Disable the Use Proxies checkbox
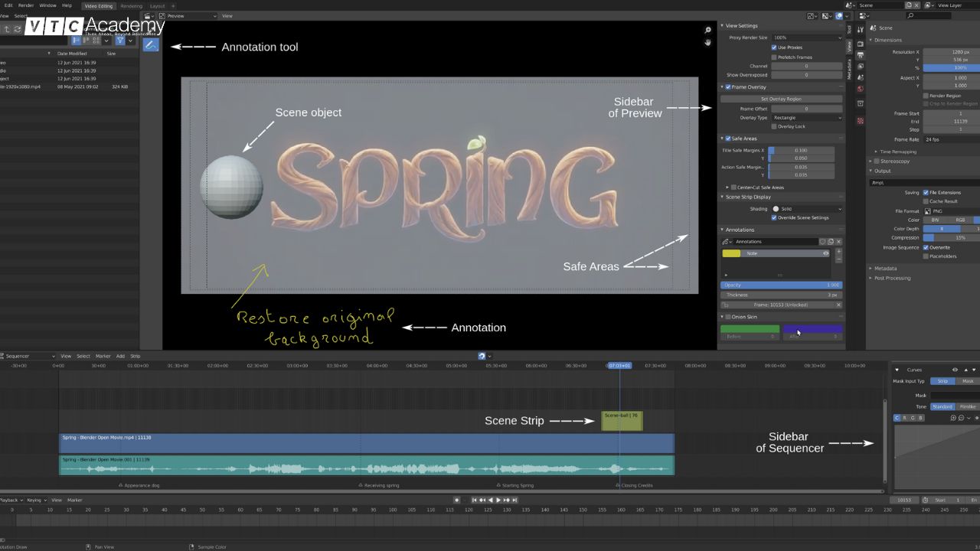This screenshot has height=551, width=980. (x=774, y=47)
